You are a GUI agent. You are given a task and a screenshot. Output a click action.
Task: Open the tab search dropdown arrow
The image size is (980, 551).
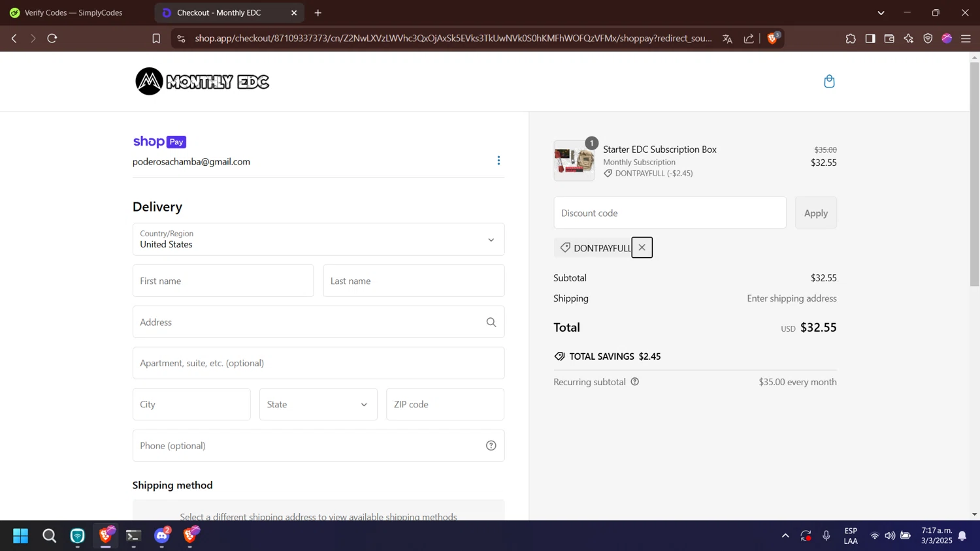point(881,12)
